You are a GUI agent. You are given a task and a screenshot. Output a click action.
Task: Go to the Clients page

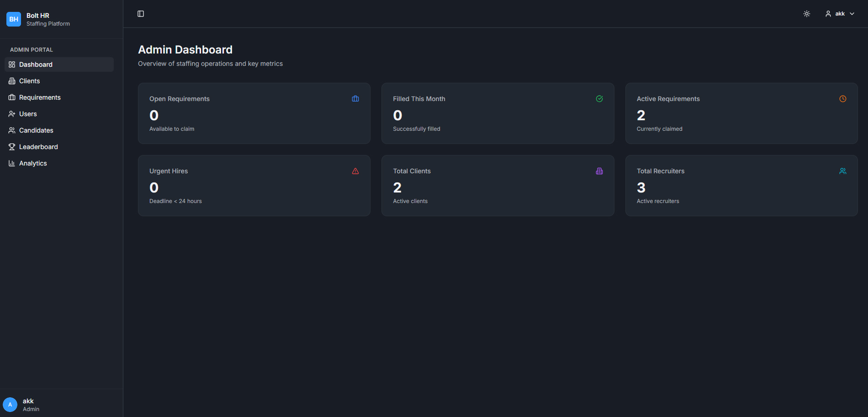30,81
